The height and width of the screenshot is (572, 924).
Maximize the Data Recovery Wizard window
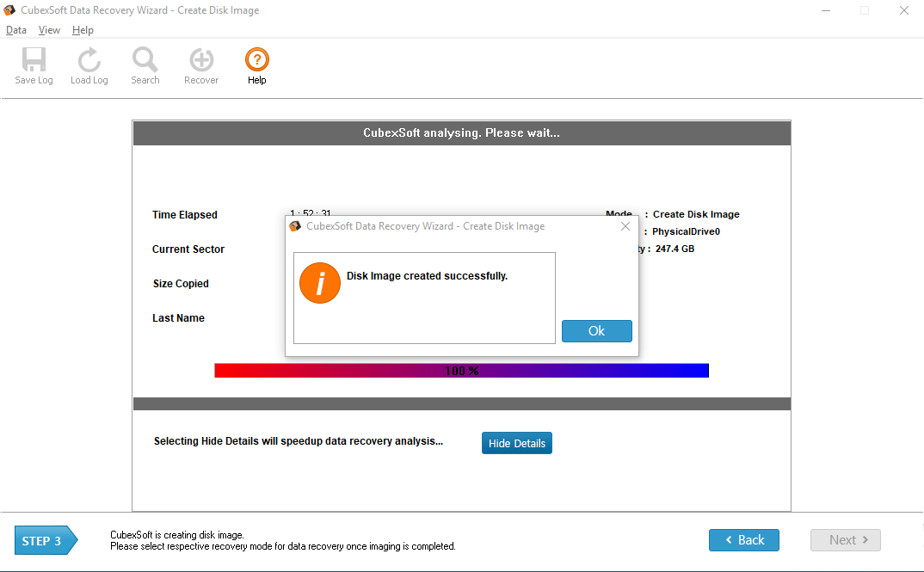click(865, 10)
